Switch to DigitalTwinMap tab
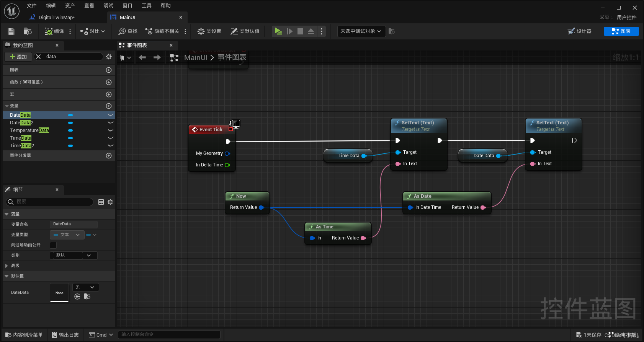Viewport: 644px width, 342px height. tap(56, 18)
